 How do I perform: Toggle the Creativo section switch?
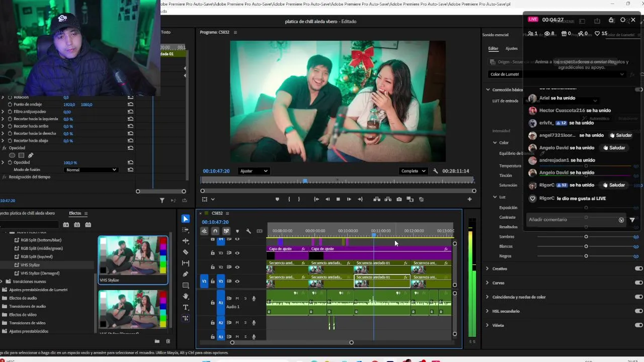pos(639,268)
